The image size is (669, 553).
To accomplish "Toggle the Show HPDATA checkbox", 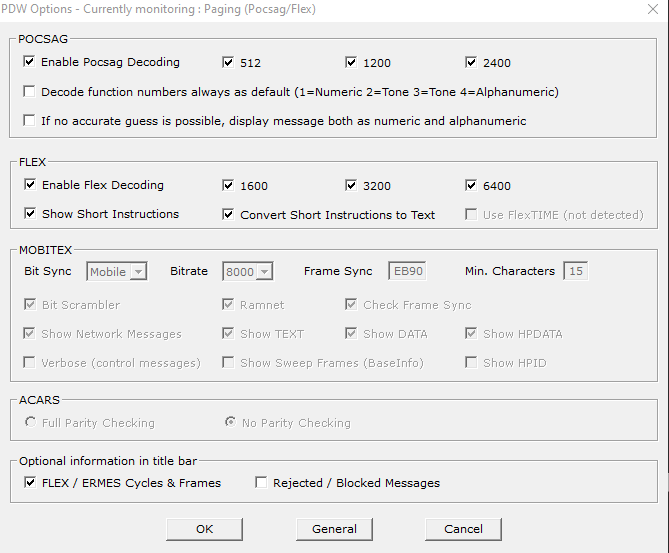I will click(471, 333).
